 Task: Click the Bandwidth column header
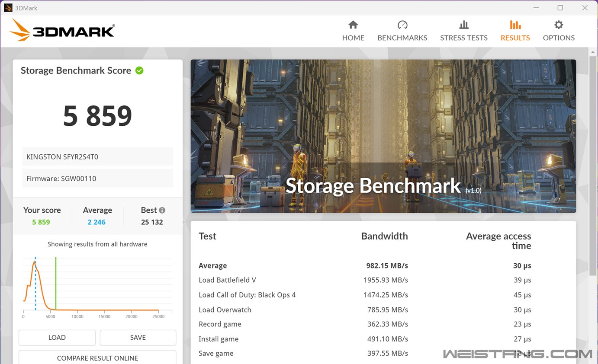[x=384, y=236]
